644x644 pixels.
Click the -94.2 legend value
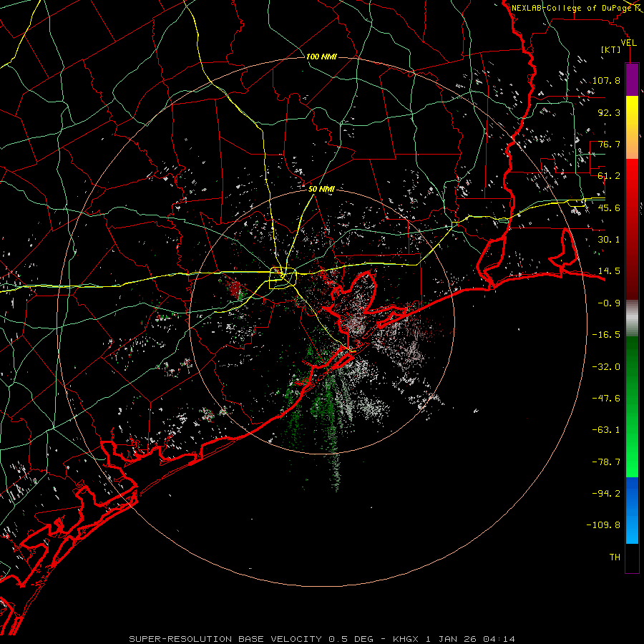(x=606, y=493)
